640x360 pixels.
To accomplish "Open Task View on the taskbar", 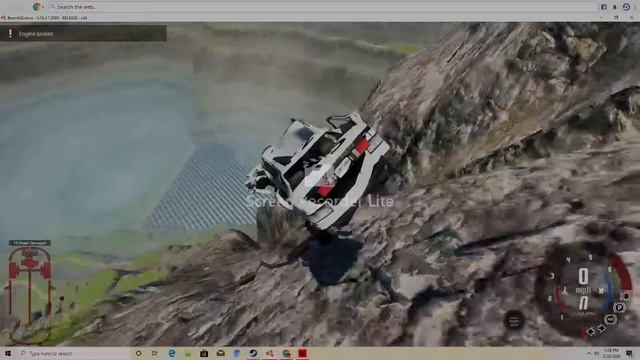I will click(155, 353).
